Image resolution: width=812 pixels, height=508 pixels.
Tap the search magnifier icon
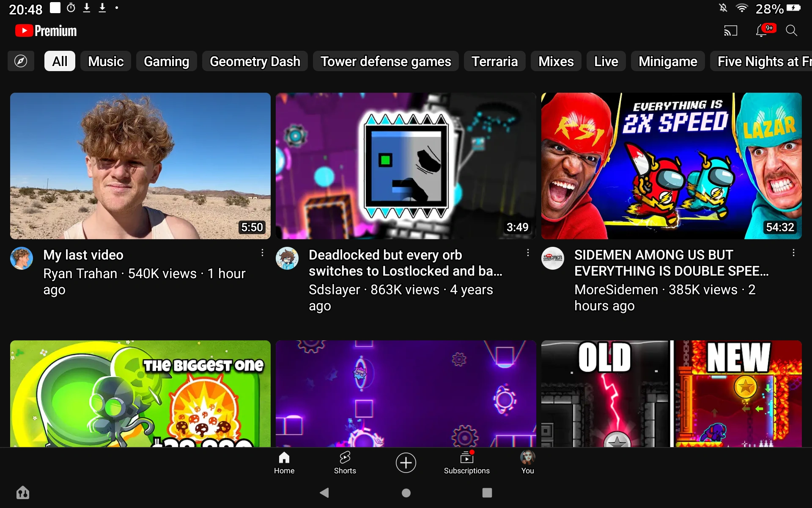pos(791,31)
